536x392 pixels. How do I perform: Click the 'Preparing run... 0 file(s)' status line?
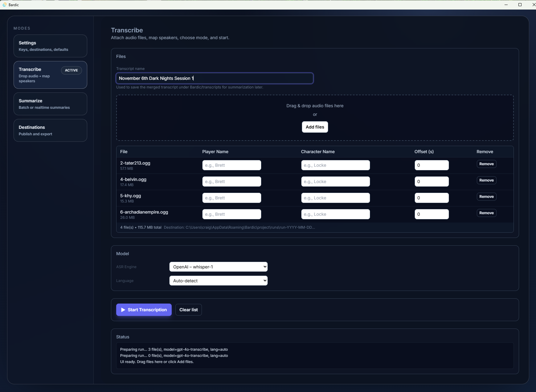(174, 356)
